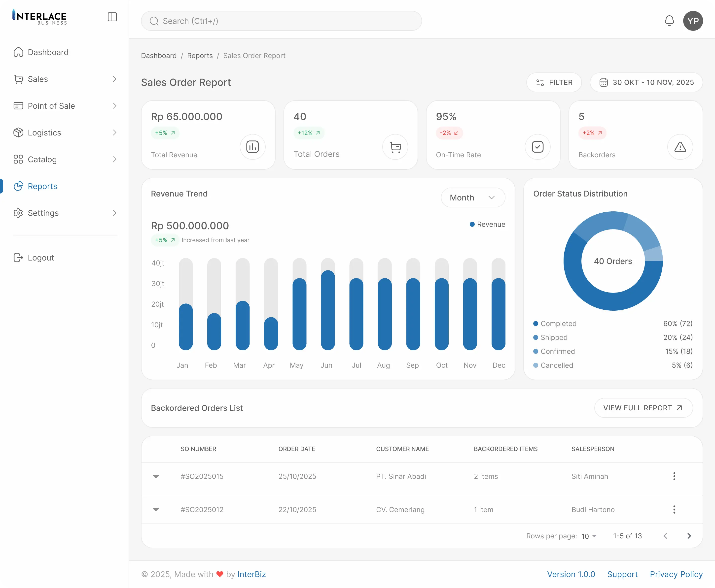Open the Support footer link
The image size is (715, 588).
tap(622, 574)
